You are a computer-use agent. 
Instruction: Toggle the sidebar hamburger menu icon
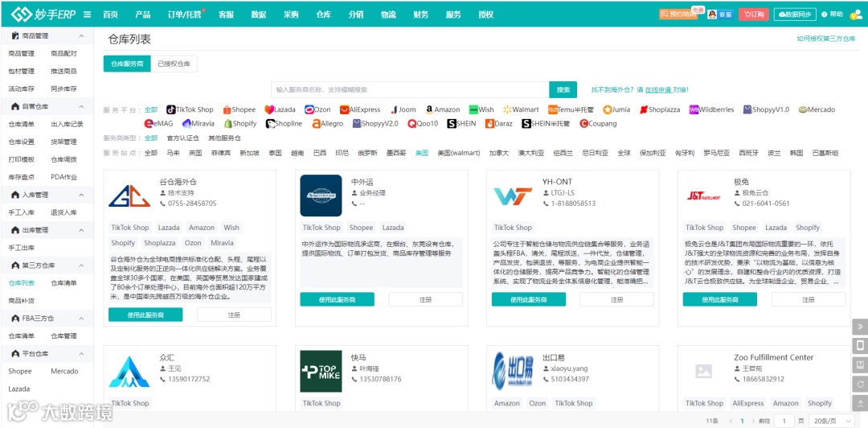pos(88,14)
